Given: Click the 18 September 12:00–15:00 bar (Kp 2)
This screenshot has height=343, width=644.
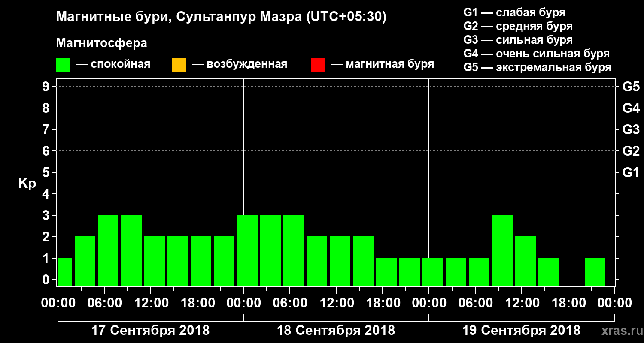Looking at the screenshot, I should click(x=340, y=262).
